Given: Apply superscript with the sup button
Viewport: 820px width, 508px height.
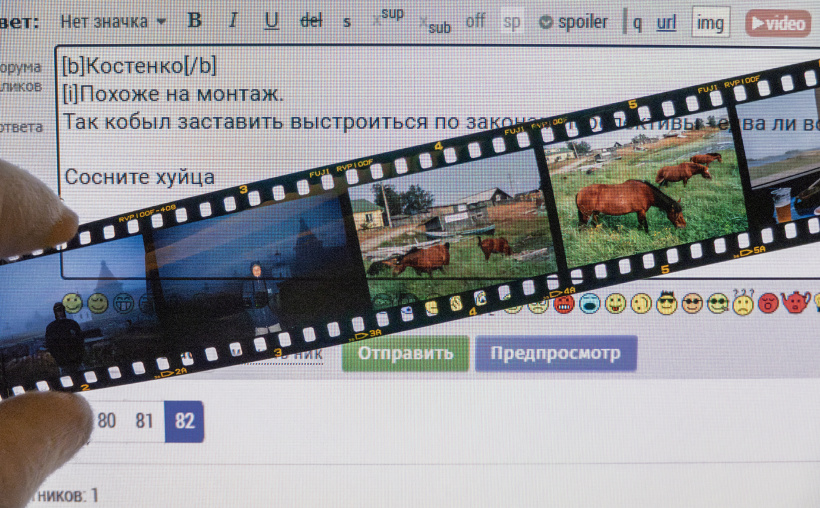Looking at the screenshot, I should click(x=388, y=17).
